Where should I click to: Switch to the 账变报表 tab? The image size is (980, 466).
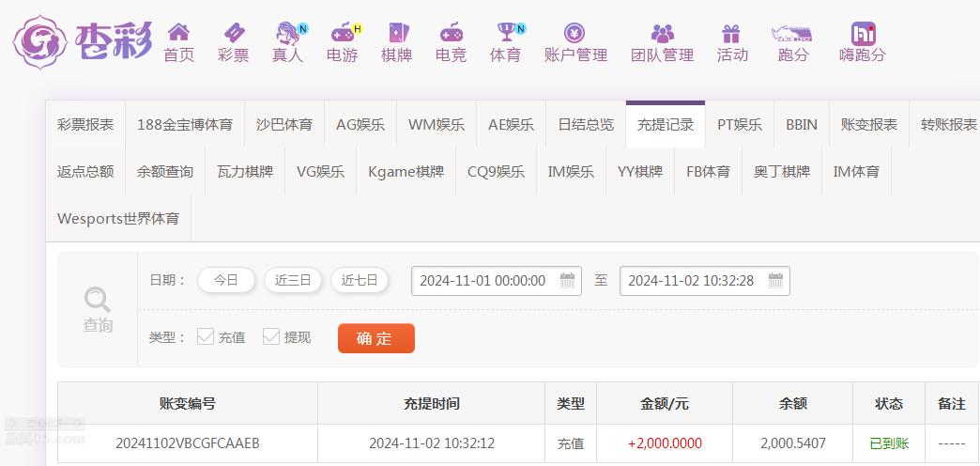868,124
